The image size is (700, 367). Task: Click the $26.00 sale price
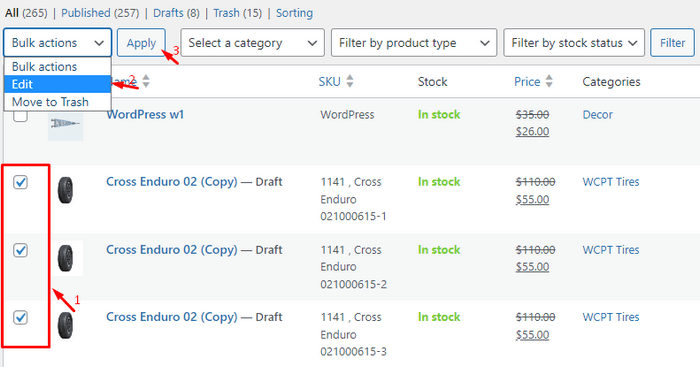coord(532,132)
